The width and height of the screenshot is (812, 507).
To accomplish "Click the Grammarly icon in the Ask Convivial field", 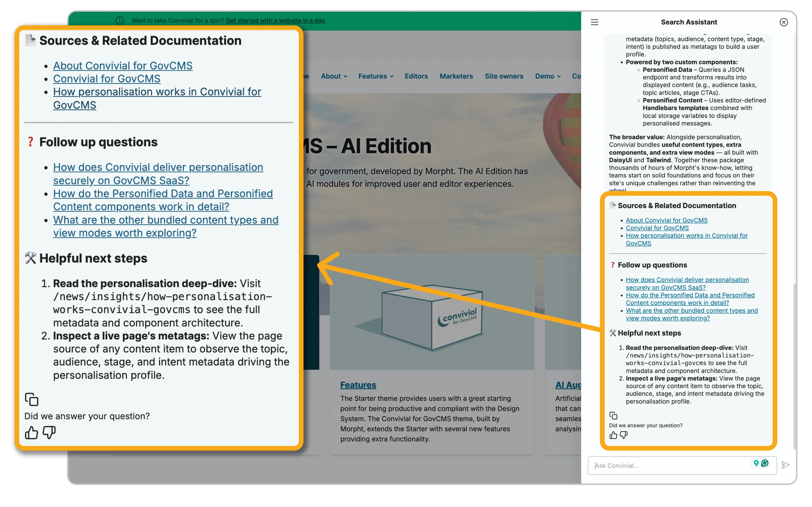I will tap(765, 463).
